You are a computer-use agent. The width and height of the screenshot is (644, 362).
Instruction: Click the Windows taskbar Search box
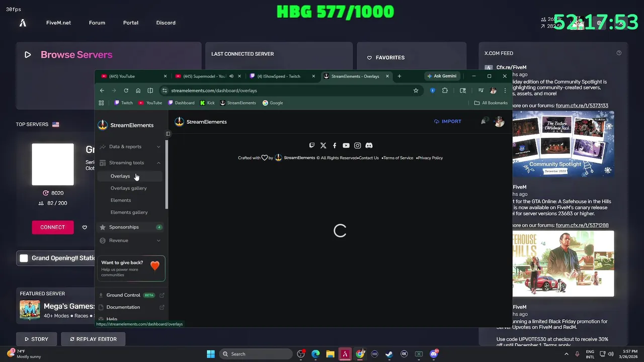tap(256, 354)
